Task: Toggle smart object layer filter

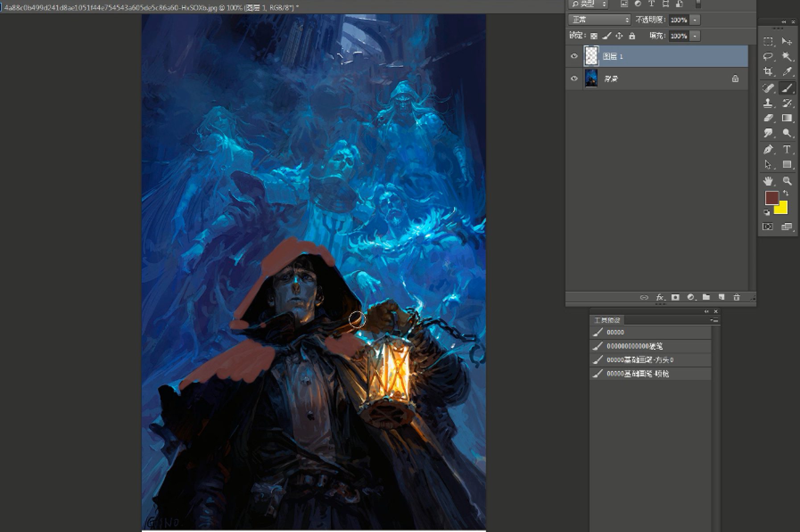Action: [x=679, y=4]
